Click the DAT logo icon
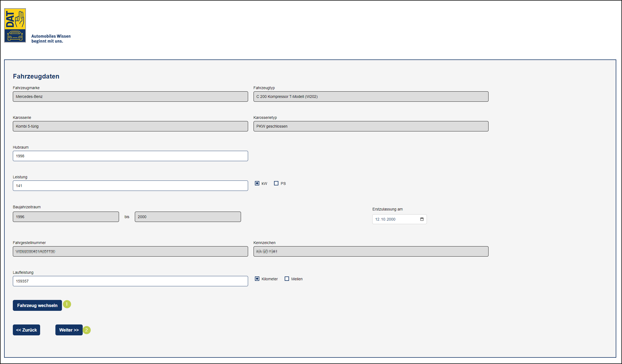 (15, 25)
